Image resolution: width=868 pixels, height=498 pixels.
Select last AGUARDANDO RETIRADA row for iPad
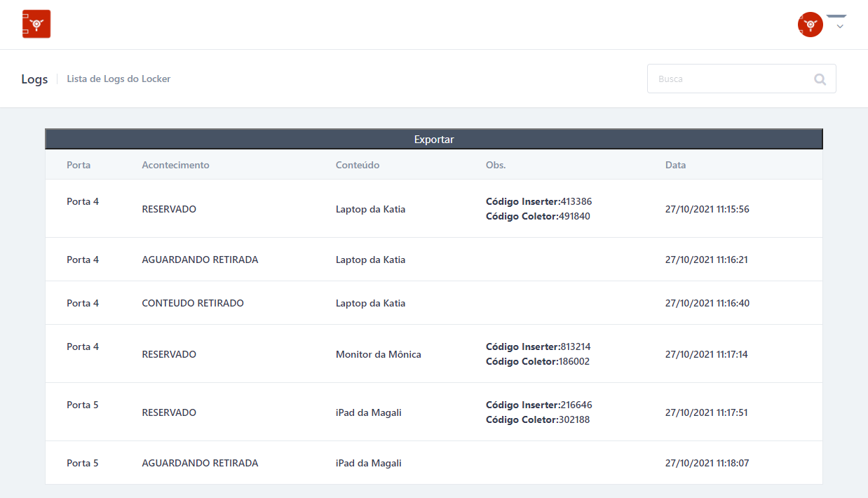pos(200,464)
